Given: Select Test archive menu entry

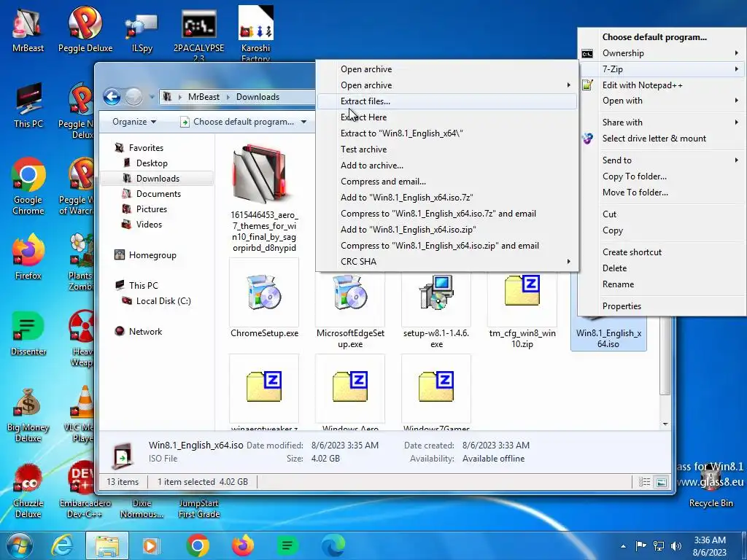Looking at the screenshot, I should pos(447,149).
